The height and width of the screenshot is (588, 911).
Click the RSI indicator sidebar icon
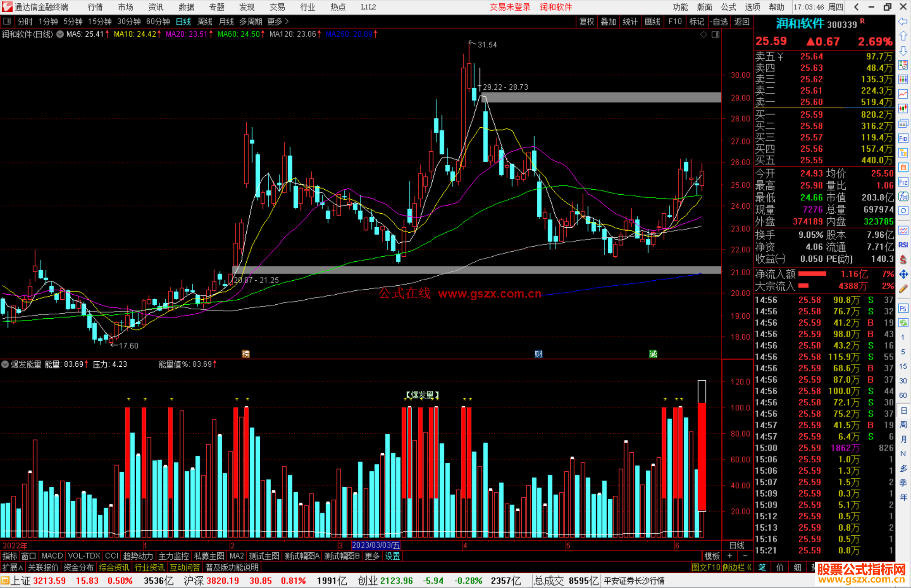click(x=903, y=245)
